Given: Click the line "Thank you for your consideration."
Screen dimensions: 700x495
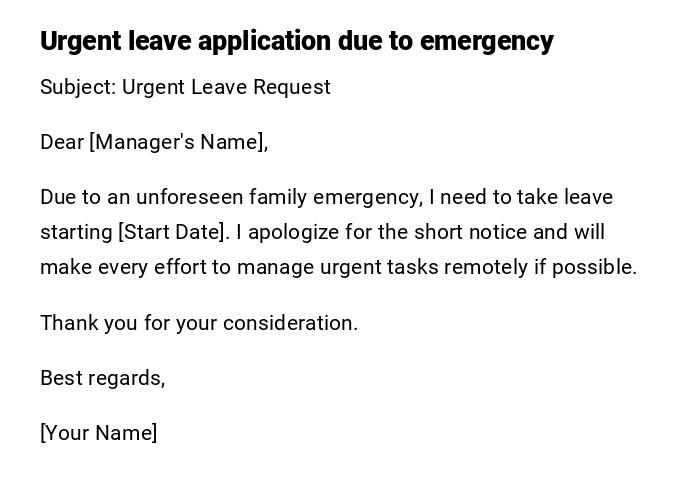Looking at the screenshot, I should [x=199, y=323].
